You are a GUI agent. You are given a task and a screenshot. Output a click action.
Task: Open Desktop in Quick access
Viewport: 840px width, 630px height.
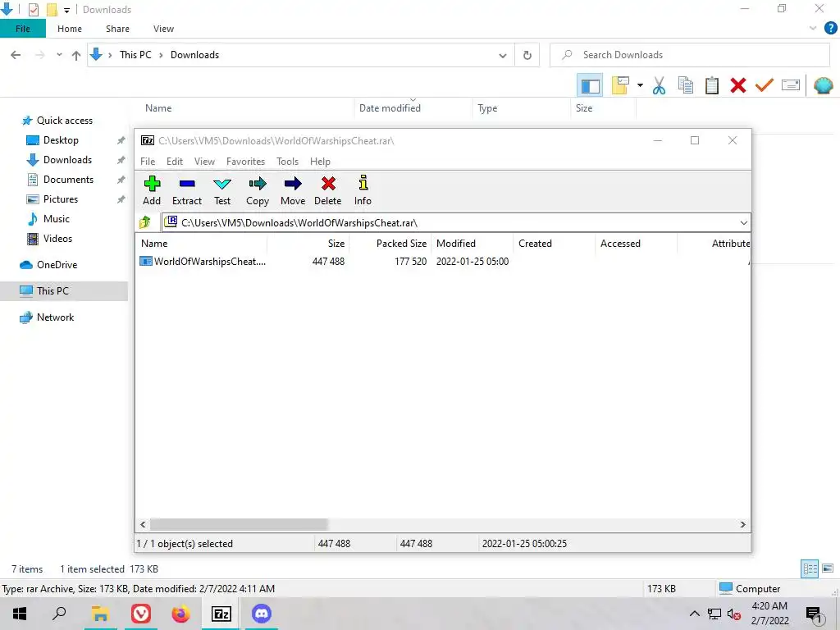pyautogui.click(x=61, y=139)
